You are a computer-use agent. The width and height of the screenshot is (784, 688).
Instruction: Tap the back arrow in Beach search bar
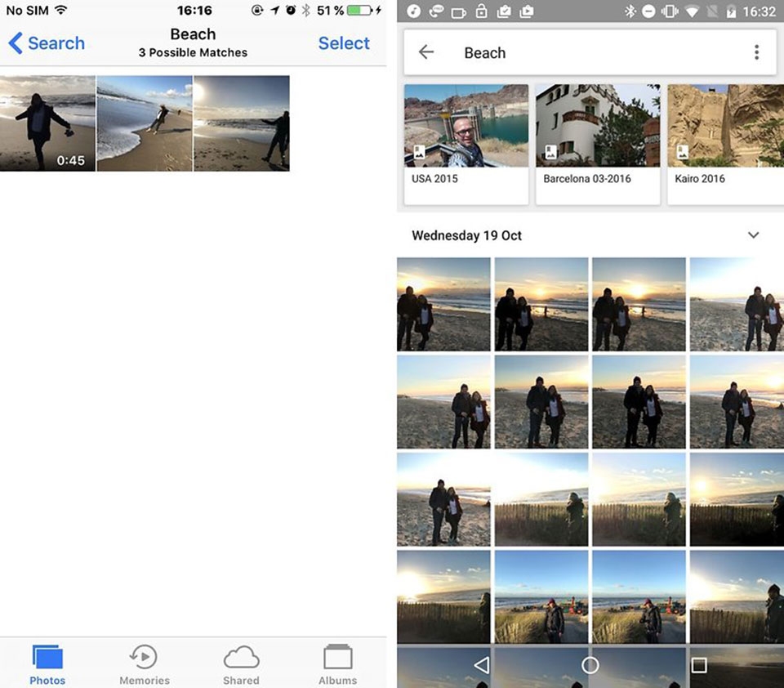coord(426,52)
